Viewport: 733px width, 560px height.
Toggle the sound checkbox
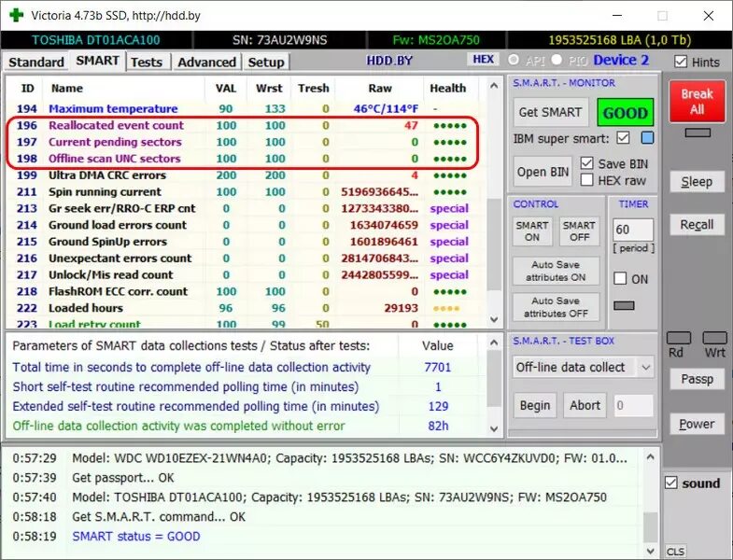[x=670, y=483]
